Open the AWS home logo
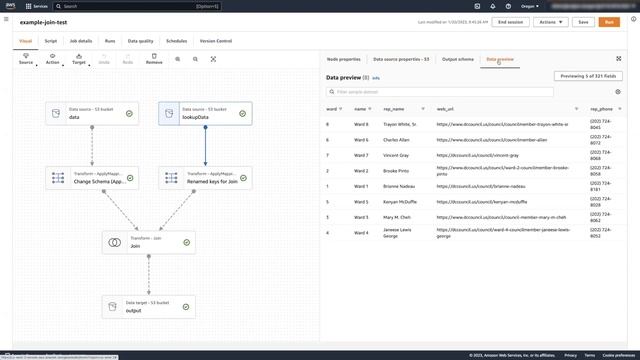This screenshot has width=640, height=360. (10, 6)
